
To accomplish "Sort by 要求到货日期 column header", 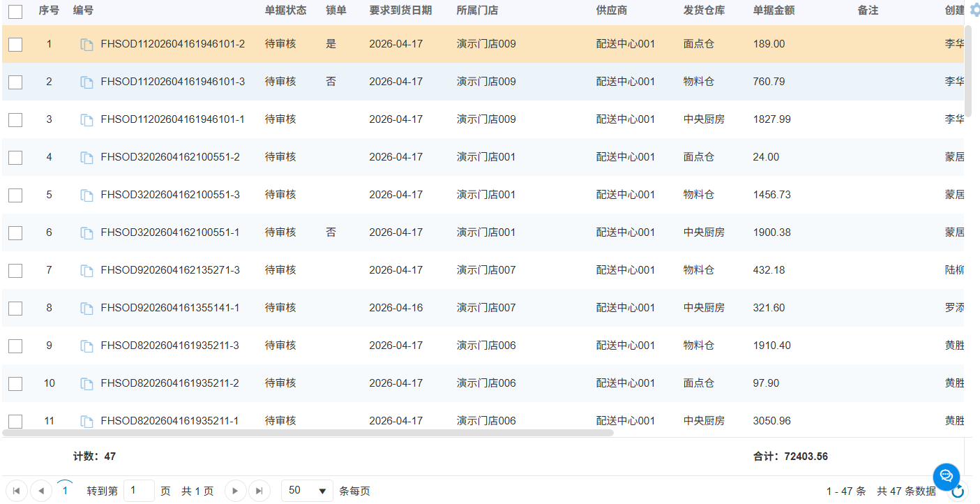I will click(x=400, y=10).
